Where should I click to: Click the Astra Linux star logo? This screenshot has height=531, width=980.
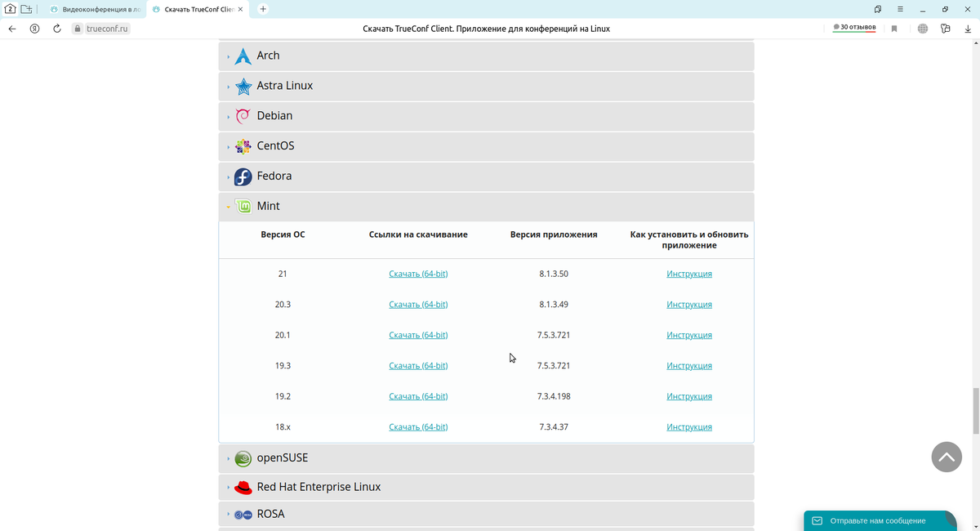(x=243, y=87)
